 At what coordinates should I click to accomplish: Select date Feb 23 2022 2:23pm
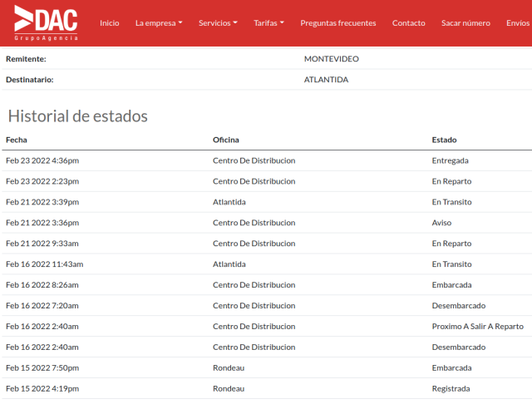[x=42, y=181]
